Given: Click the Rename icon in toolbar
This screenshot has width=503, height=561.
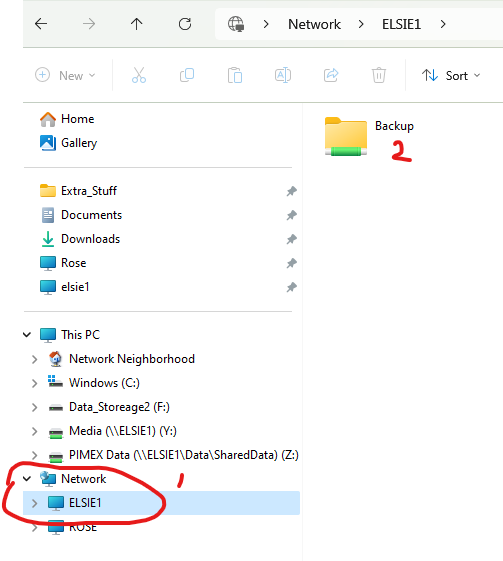Looking at the screenshot, I should tap(283, 75).
